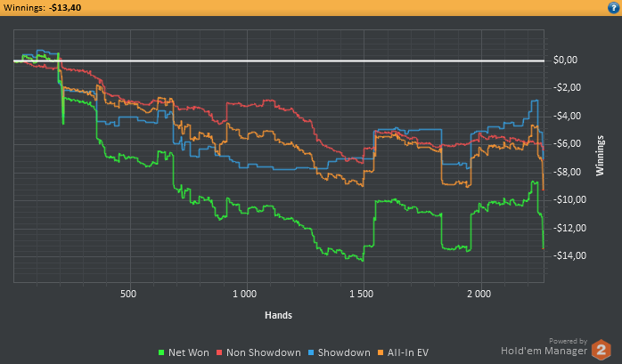Click the -$4,00 y-axis label
622x364 pixels.
(568, 116)
